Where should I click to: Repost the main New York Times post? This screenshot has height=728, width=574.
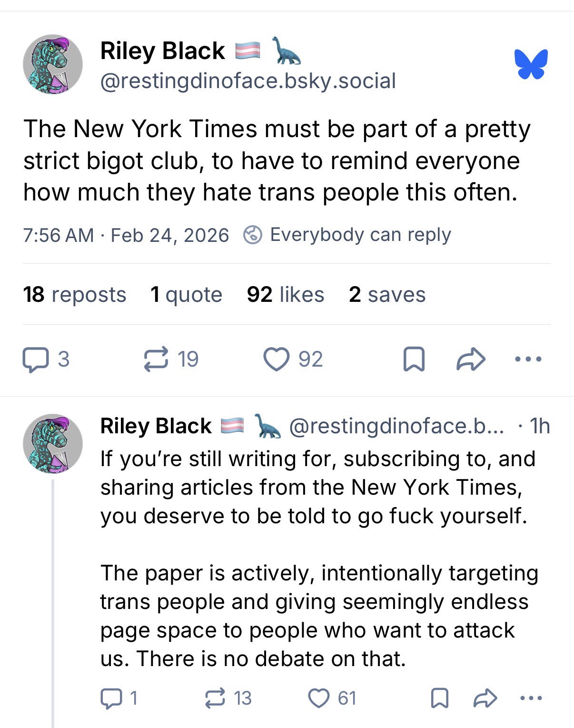tap(156, 359)
